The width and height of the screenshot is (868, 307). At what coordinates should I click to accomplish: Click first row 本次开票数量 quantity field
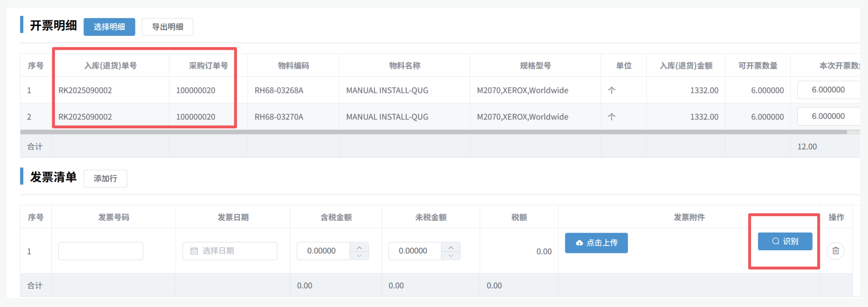tap(828, 90)
